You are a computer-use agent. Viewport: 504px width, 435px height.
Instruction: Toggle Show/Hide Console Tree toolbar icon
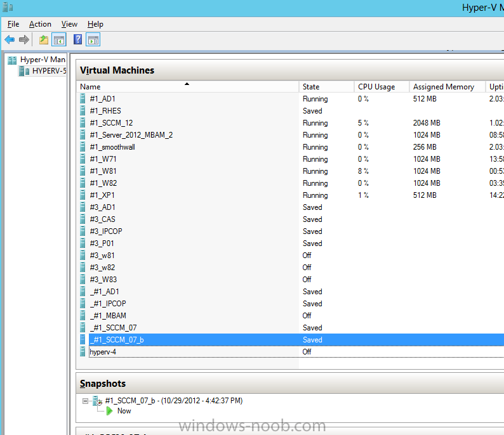[59, 40]
